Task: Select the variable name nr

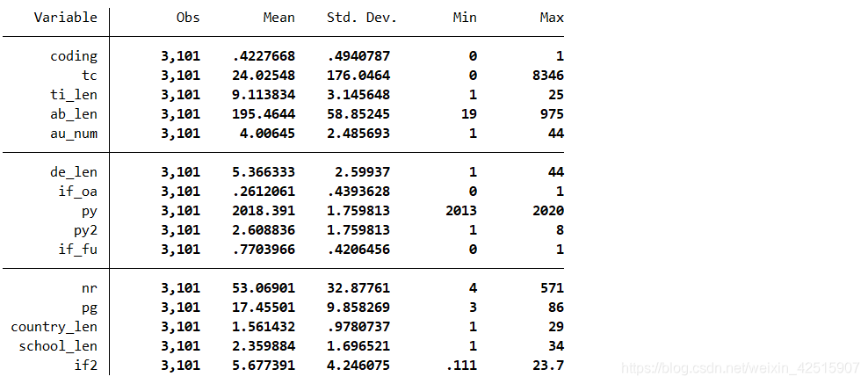Action: (89, 288)
